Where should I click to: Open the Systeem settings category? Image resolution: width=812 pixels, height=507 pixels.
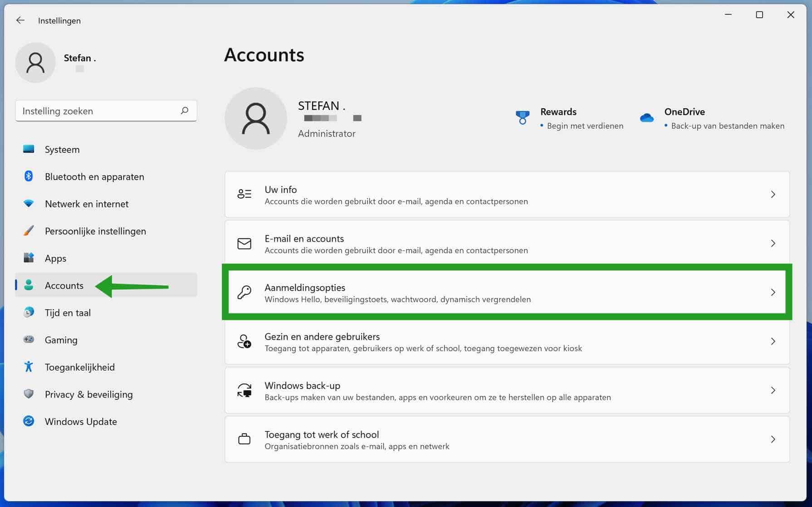[x=62, y=150]
